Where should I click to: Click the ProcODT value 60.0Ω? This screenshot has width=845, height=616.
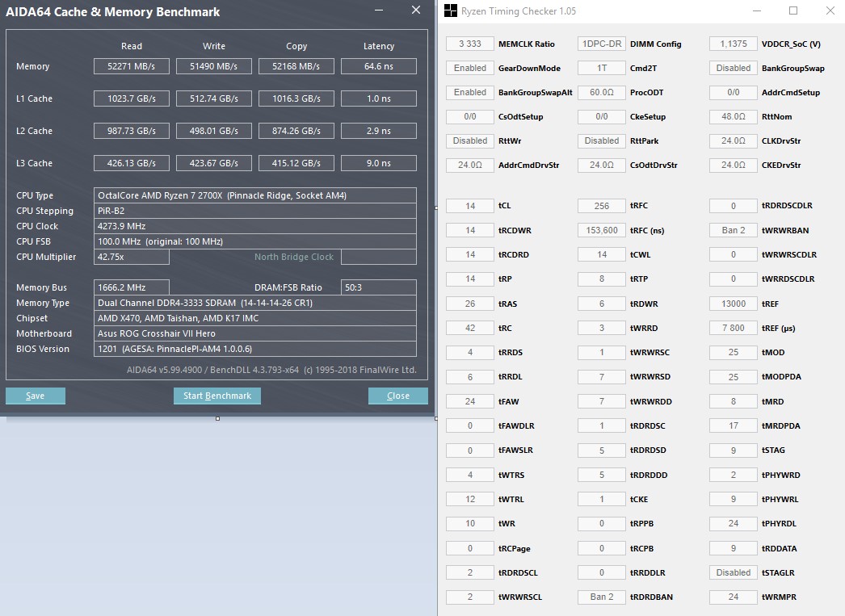[x=601, y=92]
